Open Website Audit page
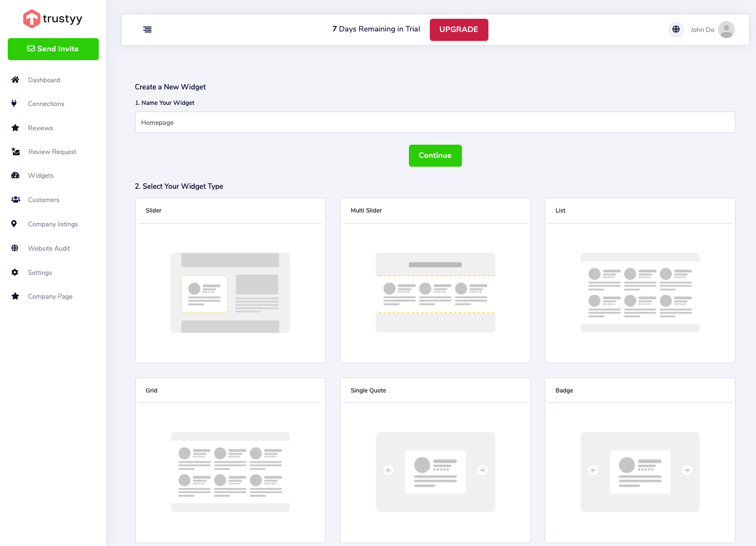Image resolution: width=756 pixels, height=546 pixels. [49, 248]
